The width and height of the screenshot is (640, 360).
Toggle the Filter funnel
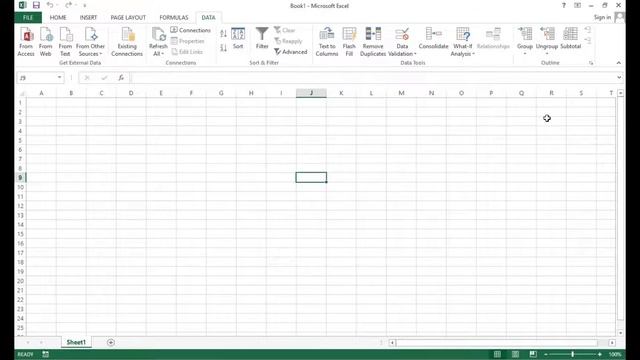tap(262, 39)
